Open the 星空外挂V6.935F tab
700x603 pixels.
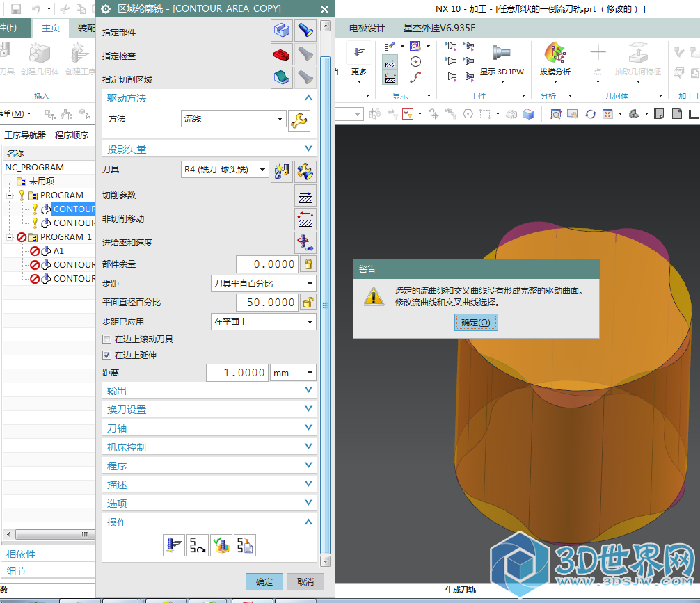click(x=439, y=28)
